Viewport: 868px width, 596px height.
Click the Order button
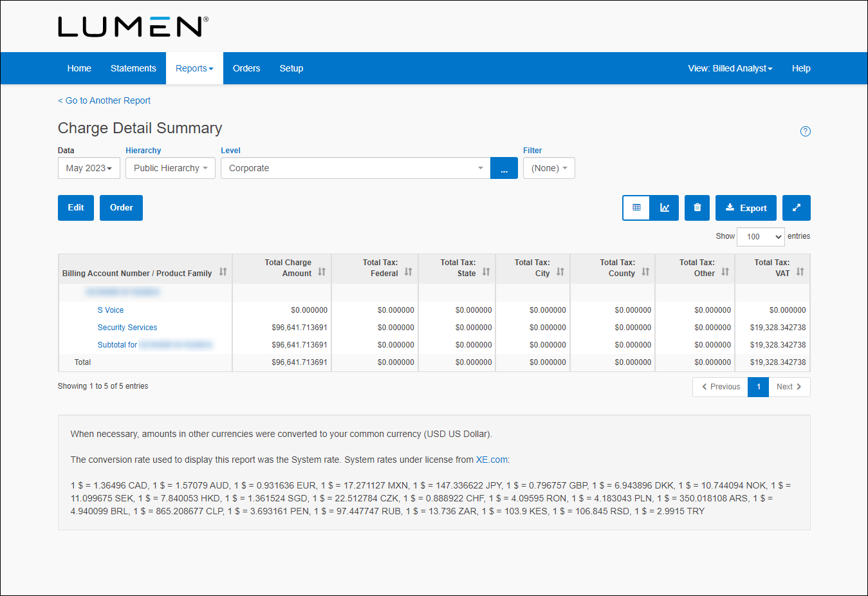(x=121, y=208)
